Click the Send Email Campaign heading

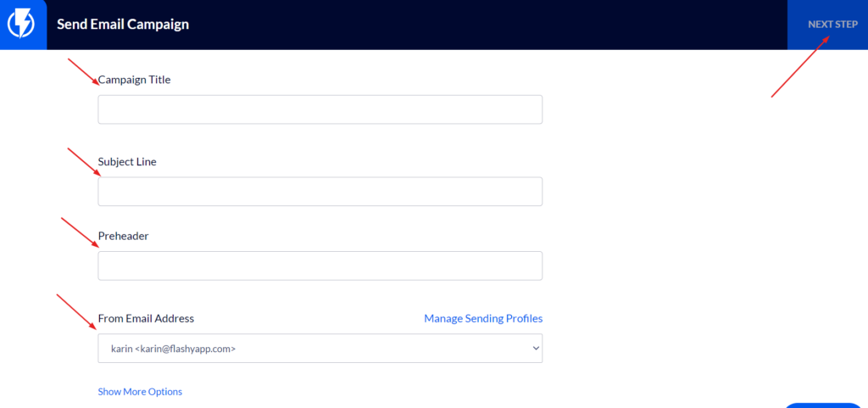[123, 25]
